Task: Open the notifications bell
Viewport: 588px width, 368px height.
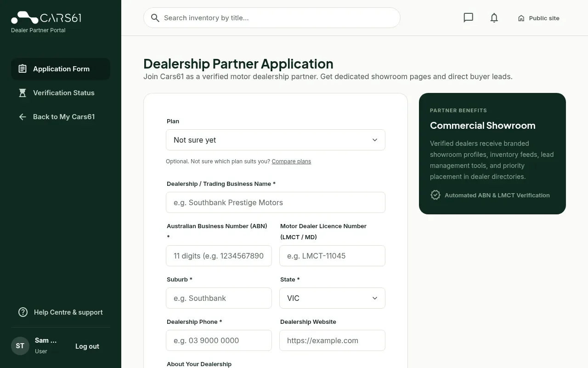Action: [494, 18]
